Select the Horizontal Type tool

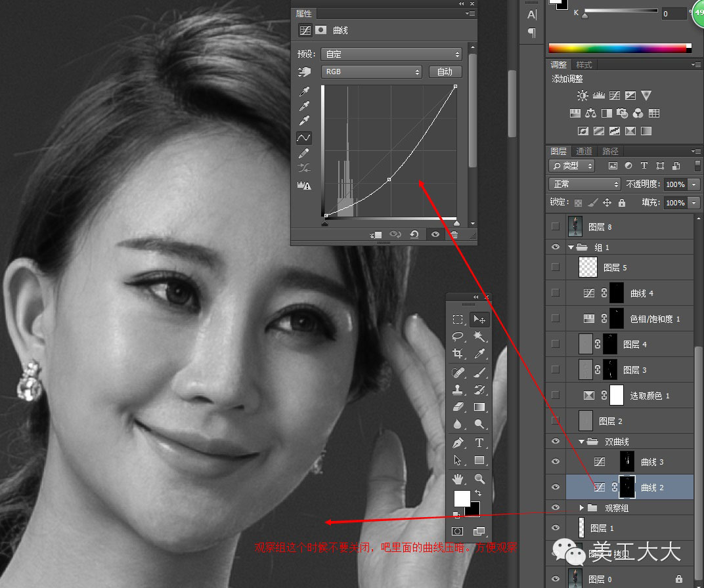[479, 443]
